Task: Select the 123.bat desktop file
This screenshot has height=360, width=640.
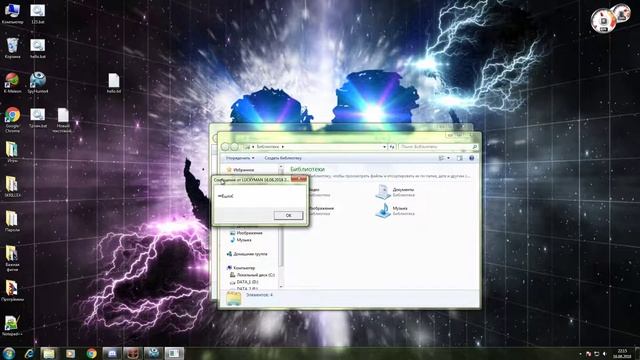Action: [x=38, y=13]
